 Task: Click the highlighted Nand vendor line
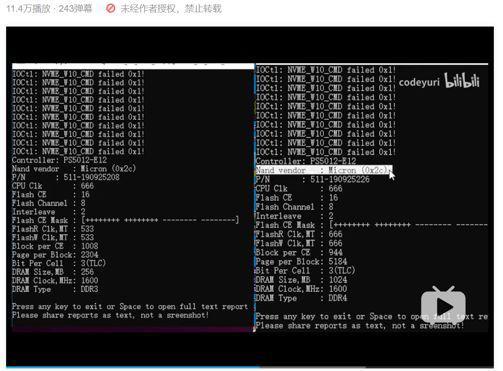click(x=324, y=170)
